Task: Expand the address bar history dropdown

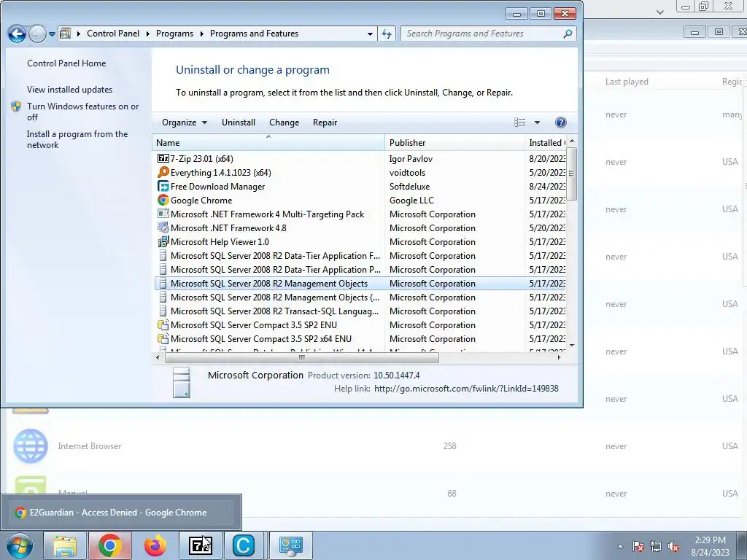Action: [x=370, y=34]
